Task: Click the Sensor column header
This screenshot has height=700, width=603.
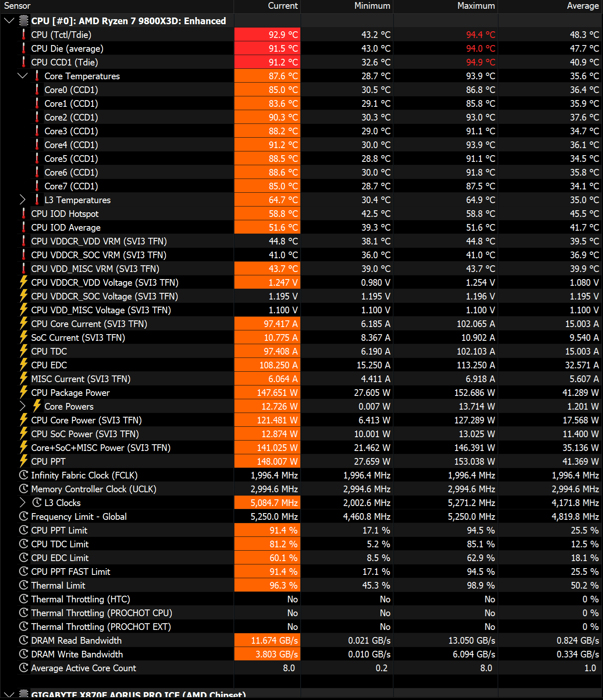Action: click(x=17, y=6)
